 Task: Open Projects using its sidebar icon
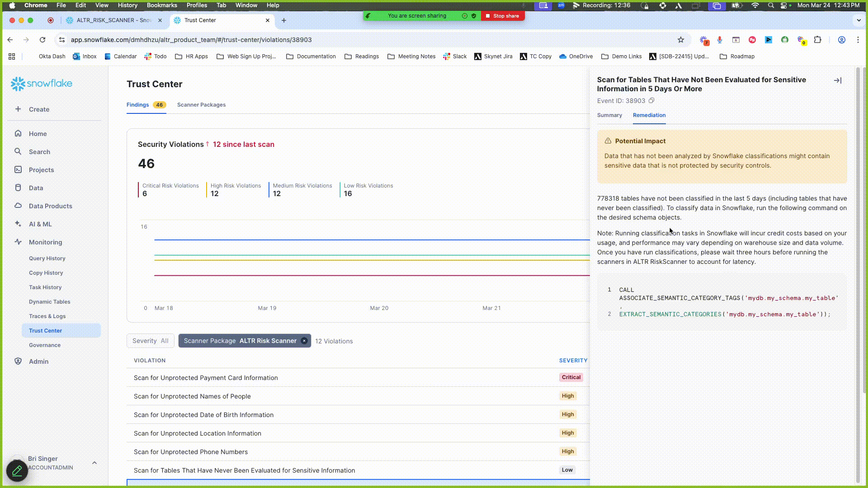[x=18, y=169]
